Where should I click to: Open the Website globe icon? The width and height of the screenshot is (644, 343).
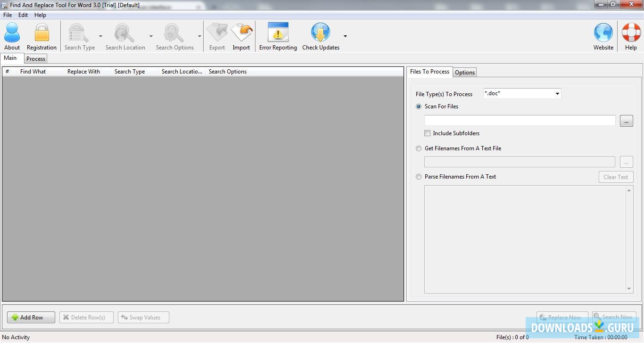[x=603, y=33]
